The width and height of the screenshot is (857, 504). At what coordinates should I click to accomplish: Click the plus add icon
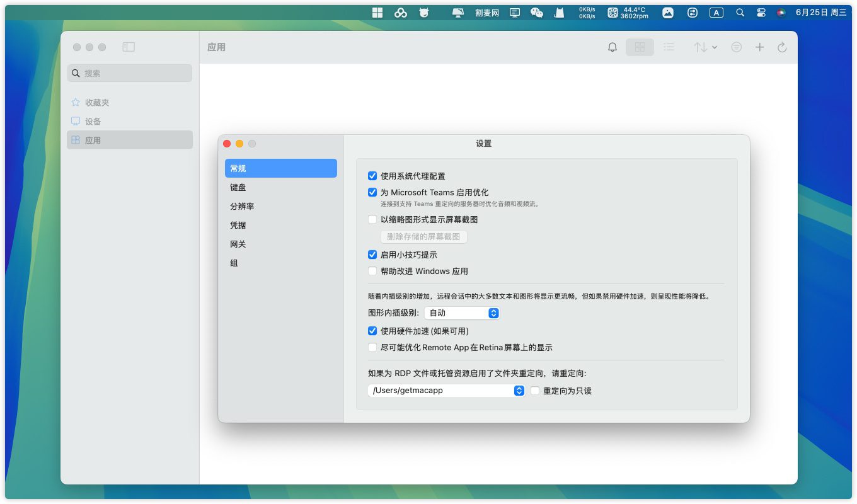[759, 47]
